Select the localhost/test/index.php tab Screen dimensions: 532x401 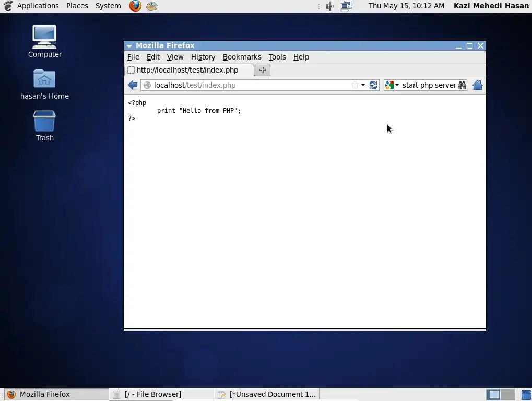(189, 70)
